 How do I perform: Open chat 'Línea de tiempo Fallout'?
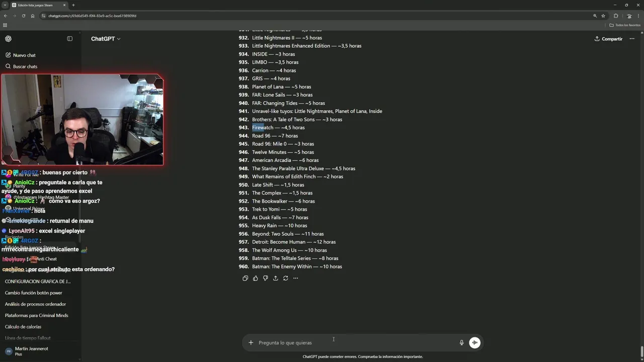(x=28, y=338)
